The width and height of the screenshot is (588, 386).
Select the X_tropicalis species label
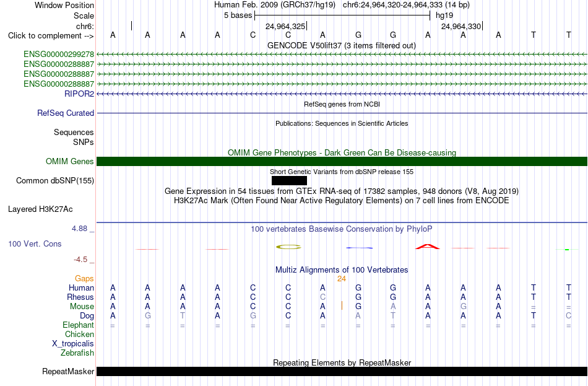point(73,344)
